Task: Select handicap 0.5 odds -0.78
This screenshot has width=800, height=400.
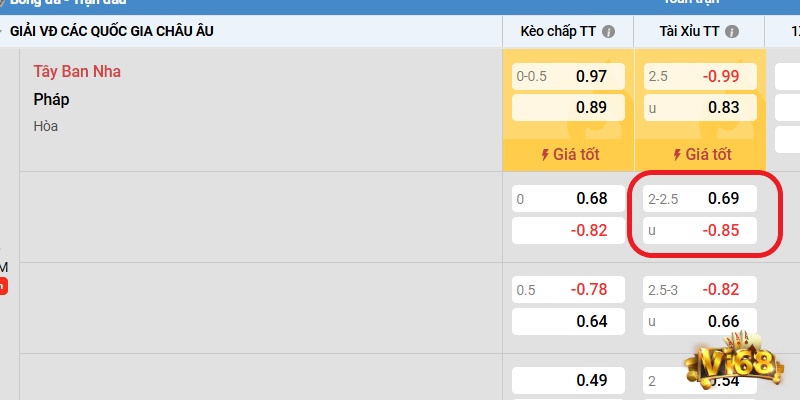Action: click(x=568, y=290)
